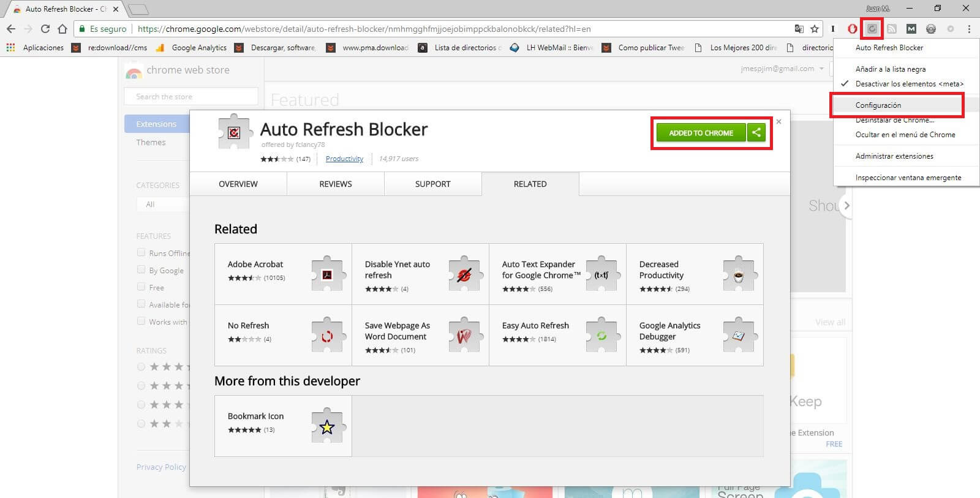Image resolution: width=980 pixels, height=498 pixels.
Task: Click the M extension icon in toolbar
Action: [911, 29]
